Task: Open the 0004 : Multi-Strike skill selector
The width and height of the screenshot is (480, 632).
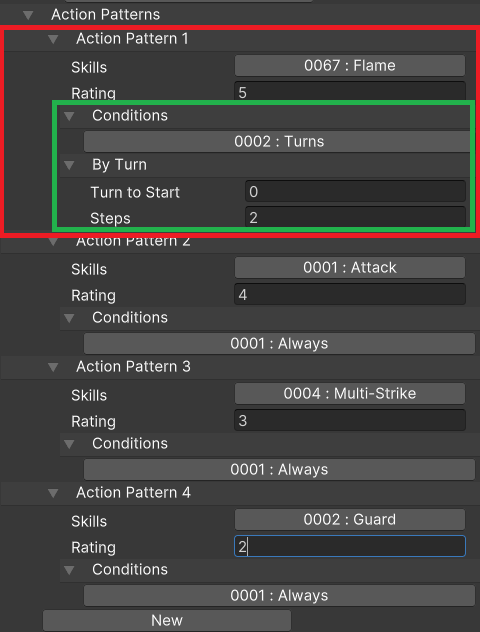Action: pyautogui.click(x=350, y=393)
